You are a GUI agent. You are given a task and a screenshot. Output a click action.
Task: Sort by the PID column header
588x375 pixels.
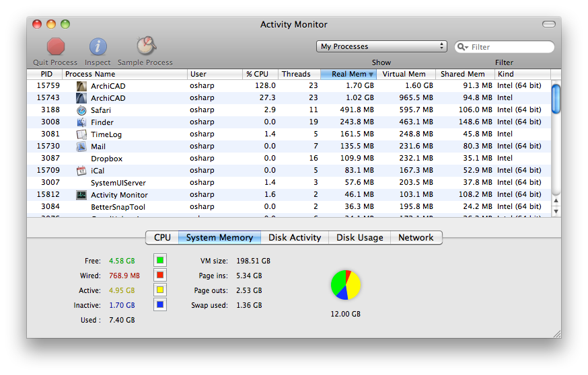(x=44, y=74)
